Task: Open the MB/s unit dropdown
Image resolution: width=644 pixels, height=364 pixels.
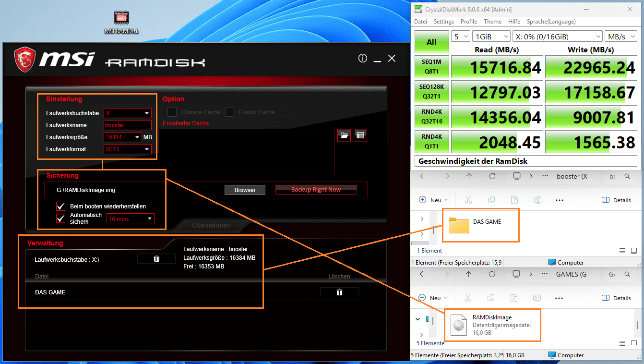Action: pyautogui.click(x=621, y=36)
